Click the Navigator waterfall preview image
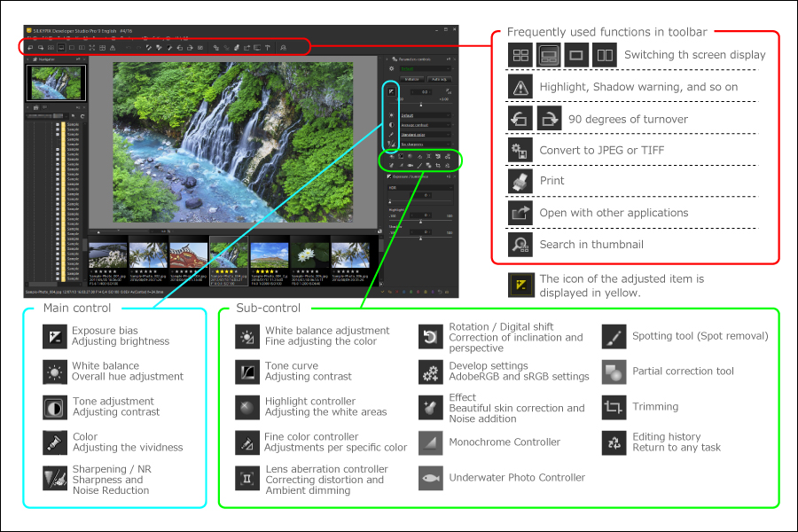 click(x=56, y=83)
